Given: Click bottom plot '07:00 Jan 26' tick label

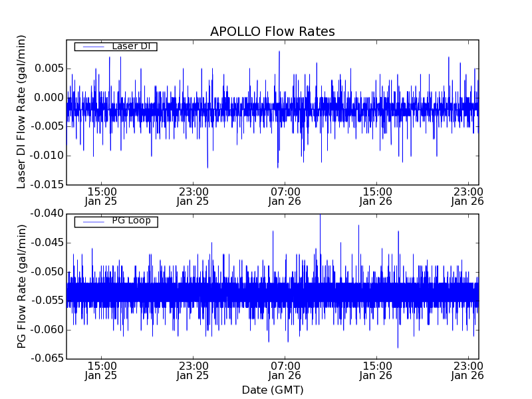Looking at the screenshot, I should [285, 371].
